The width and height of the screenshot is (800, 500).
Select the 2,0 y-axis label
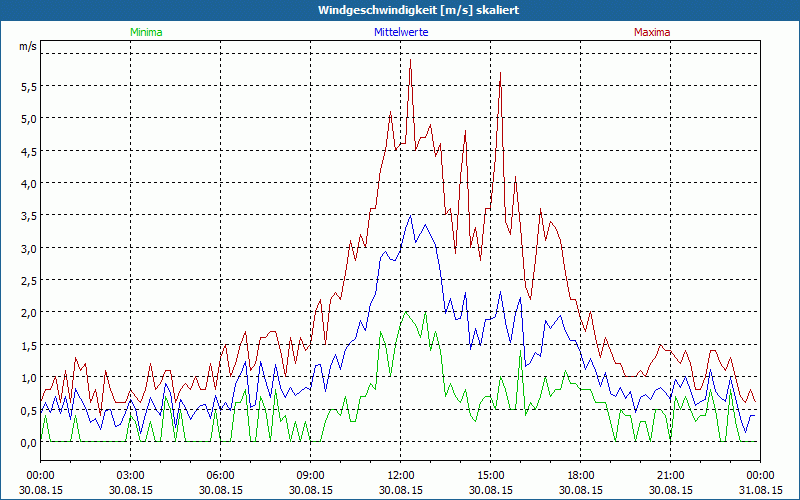point(28,313)
